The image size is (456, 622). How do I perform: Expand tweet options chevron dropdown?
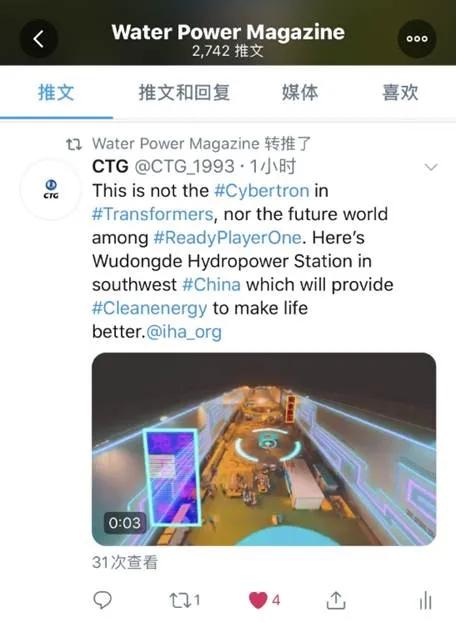pyautogui.click(x=431, y=167)
